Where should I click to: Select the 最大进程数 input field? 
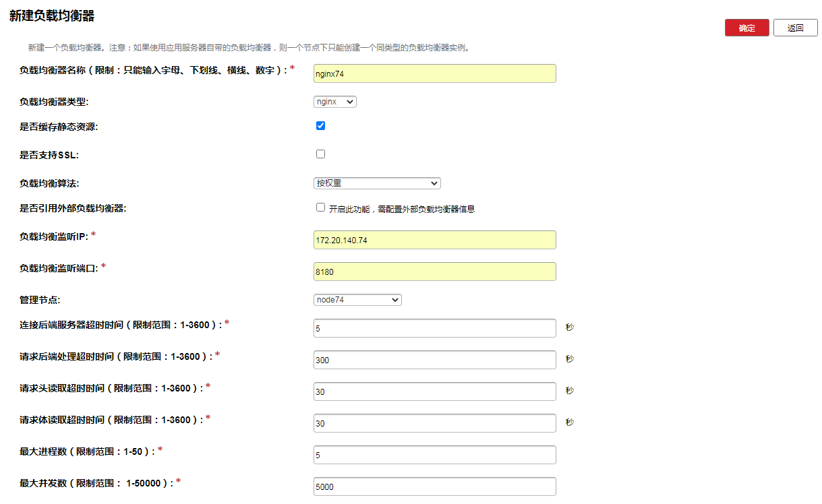[x=434, y=455]
